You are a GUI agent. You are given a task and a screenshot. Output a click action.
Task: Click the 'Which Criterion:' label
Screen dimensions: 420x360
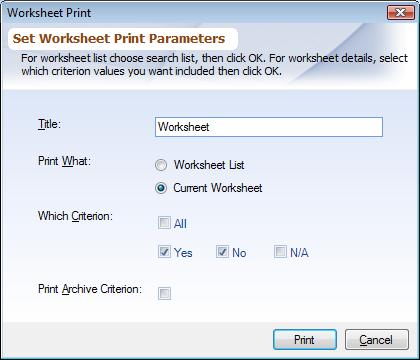click(75, 216)
